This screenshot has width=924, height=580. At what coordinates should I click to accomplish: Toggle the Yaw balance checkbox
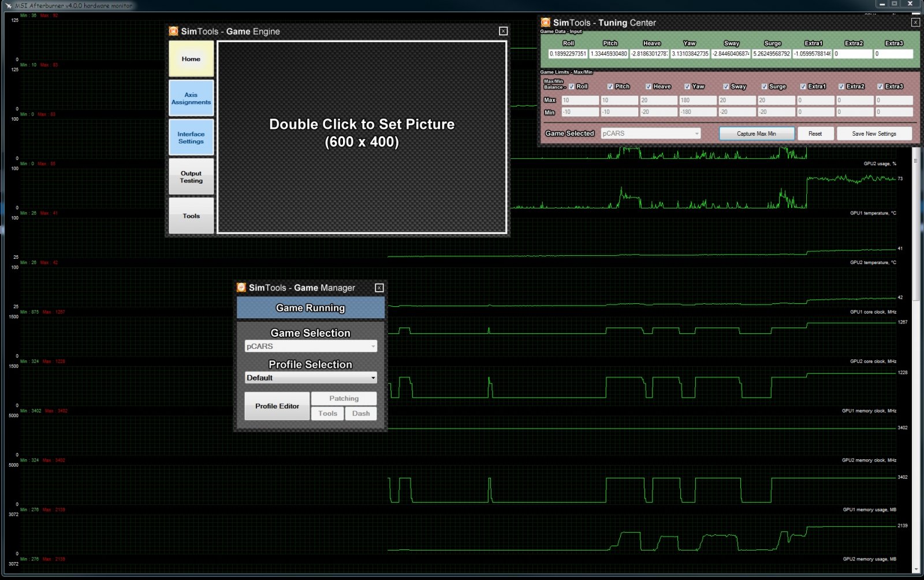[x=687, y=87]
